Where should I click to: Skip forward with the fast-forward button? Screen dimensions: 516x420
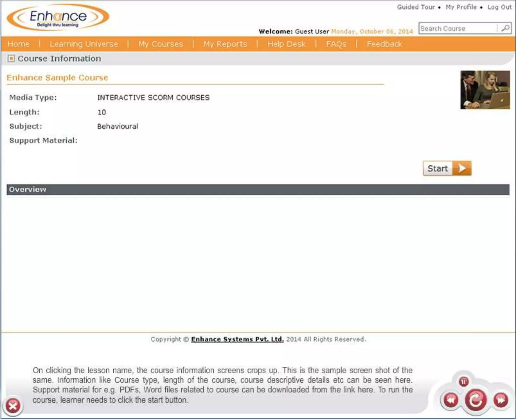[x=501, y=400]
